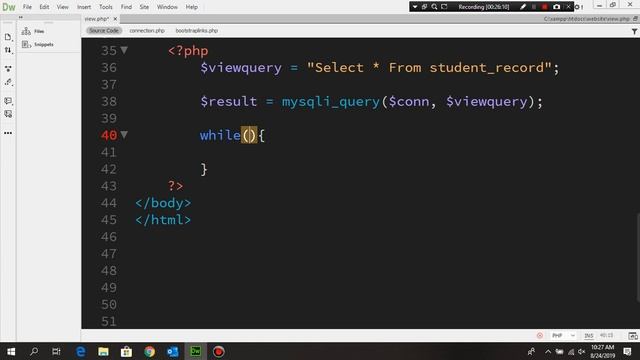This screenshot has width=640, height=360.
Task: Click the closing </html> tag
Action: pos(163,220)
